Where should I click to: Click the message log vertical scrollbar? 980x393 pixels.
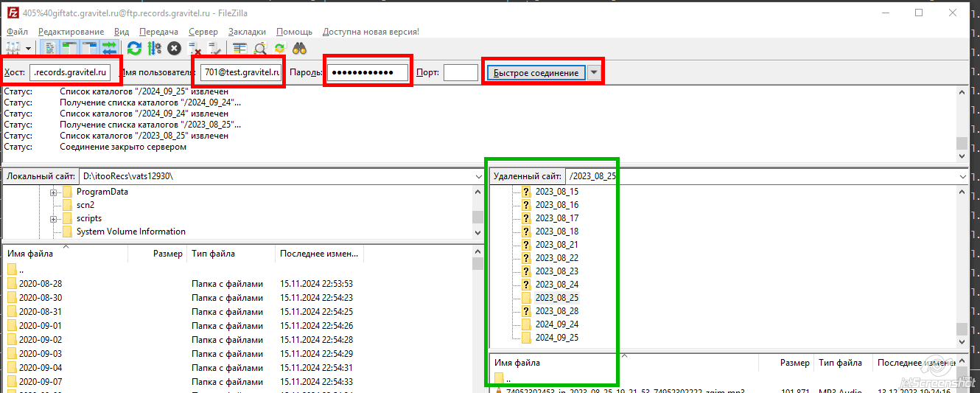click(961, 122)
